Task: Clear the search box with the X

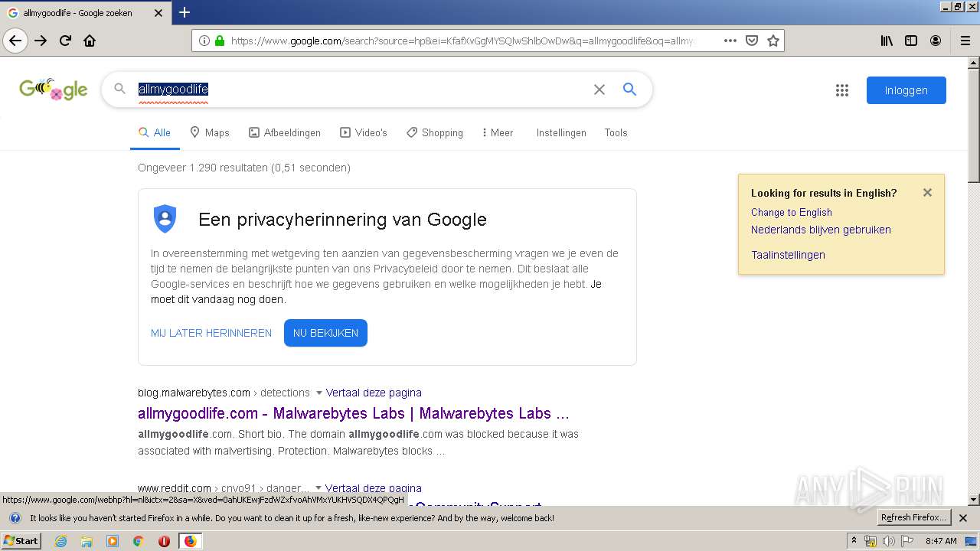Action: [x=599, y=90]
